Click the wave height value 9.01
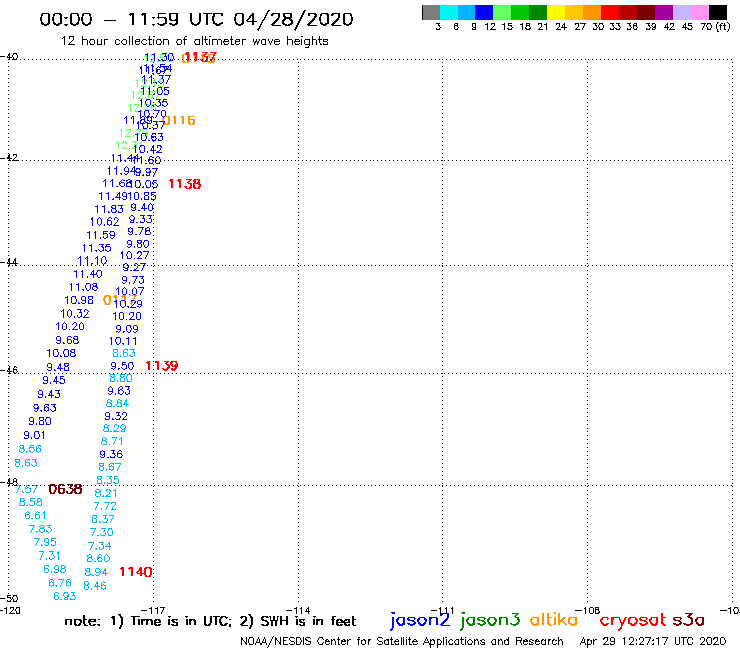The image size is (740, 650). click(x=34, y=435)
